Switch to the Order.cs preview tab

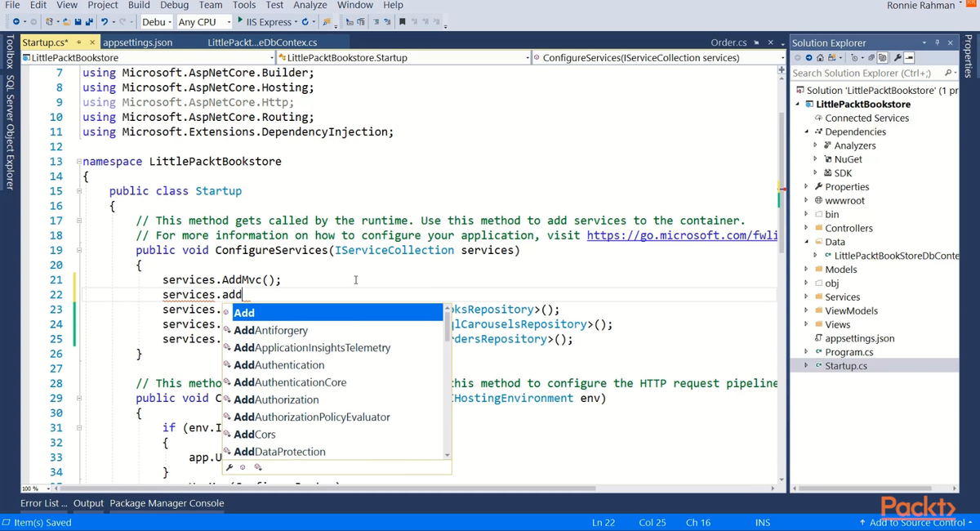[x=729, y=42]
